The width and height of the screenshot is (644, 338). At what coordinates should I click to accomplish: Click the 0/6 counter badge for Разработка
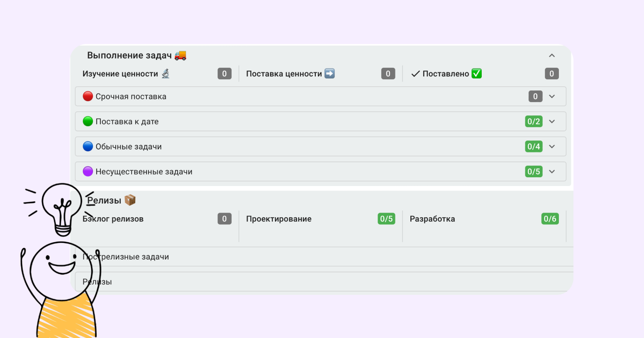click(x=550, y=219)
